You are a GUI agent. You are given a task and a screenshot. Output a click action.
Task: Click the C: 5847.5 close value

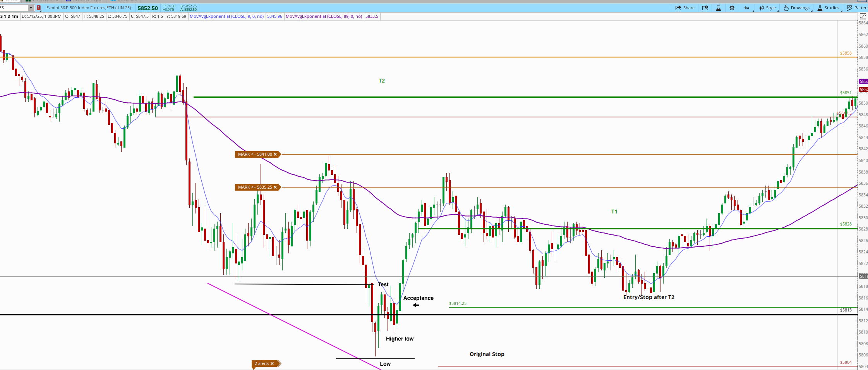tap(140, 16)
